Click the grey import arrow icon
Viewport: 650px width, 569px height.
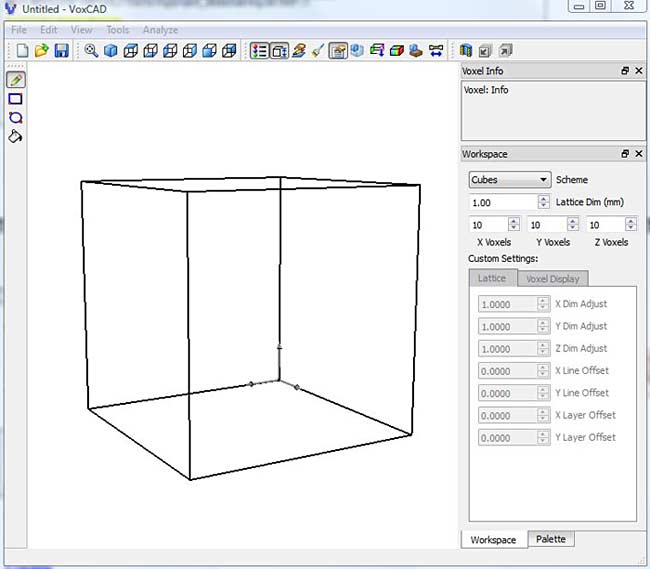pos(485,51)
